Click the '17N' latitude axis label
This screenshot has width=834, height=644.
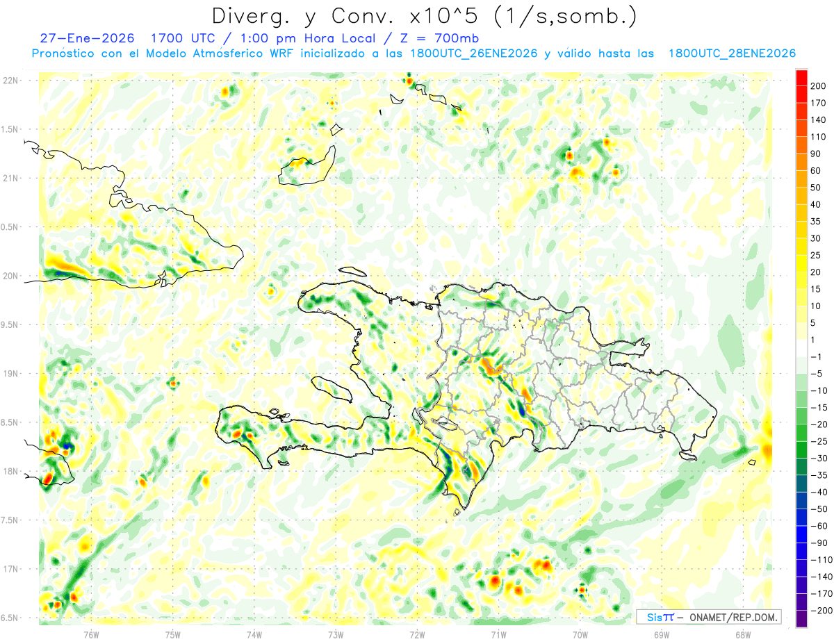[12, 569]
